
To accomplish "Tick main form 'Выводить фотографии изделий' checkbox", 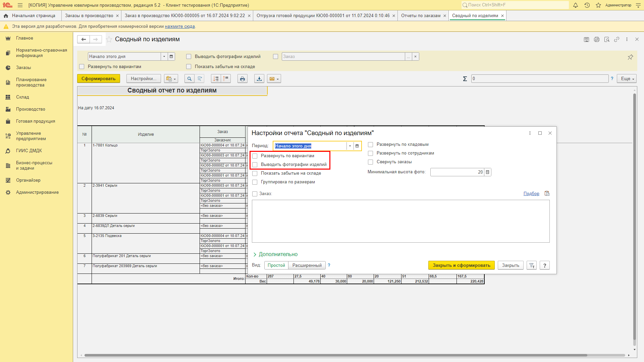I will pyautogui.click(x=189, y=57).
